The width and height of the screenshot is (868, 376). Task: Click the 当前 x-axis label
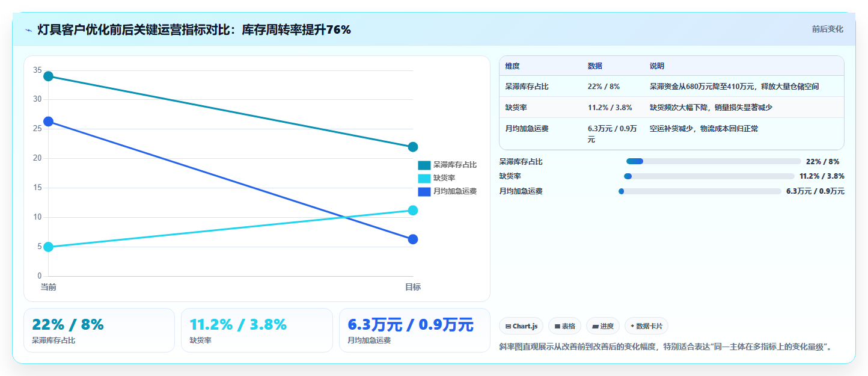point(49,287)
